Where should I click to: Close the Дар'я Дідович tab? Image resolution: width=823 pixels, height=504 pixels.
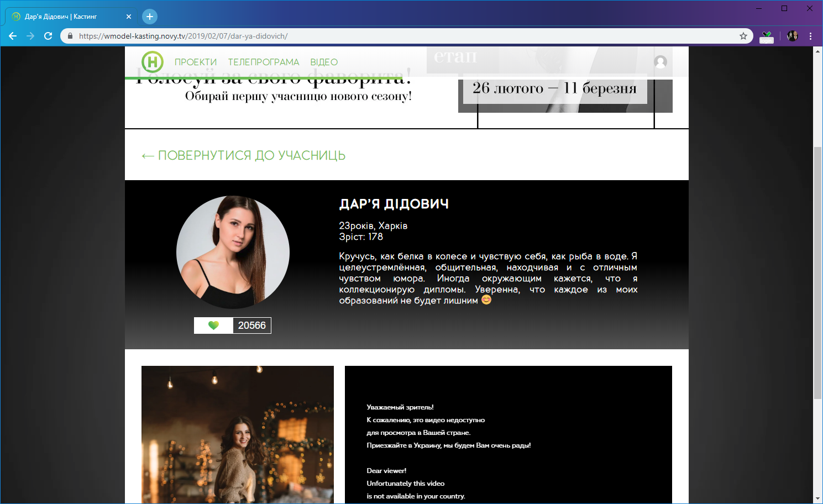(129, 17)
